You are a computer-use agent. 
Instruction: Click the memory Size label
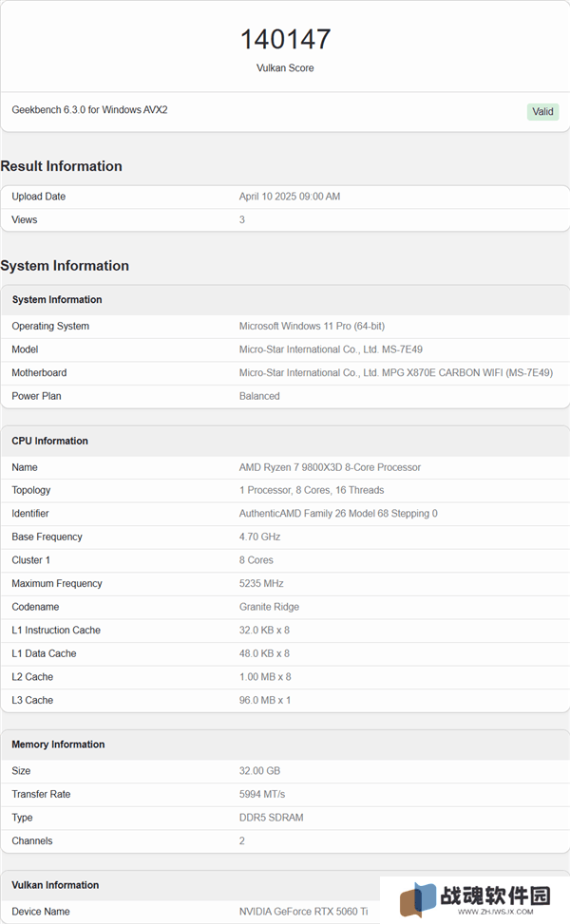pyautogui.click(x=21, y=771)
